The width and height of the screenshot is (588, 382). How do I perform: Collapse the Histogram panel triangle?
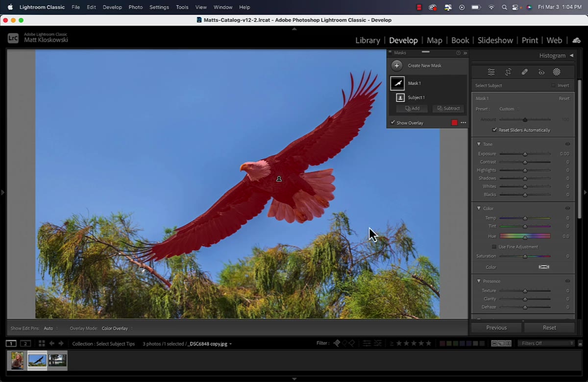coord(571,55)
